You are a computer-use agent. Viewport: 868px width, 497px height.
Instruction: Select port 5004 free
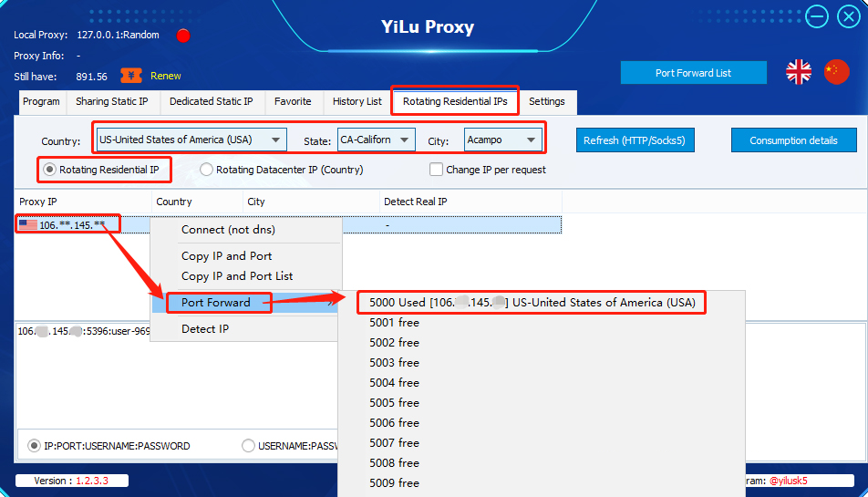[x=394, y=382]
